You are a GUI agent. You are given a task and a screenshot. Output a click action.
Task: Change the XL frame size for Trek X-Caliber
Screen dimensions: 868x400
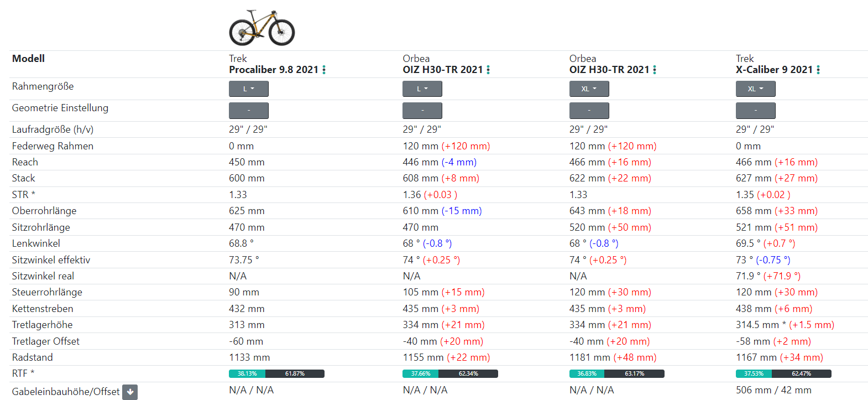click(755, 89)
